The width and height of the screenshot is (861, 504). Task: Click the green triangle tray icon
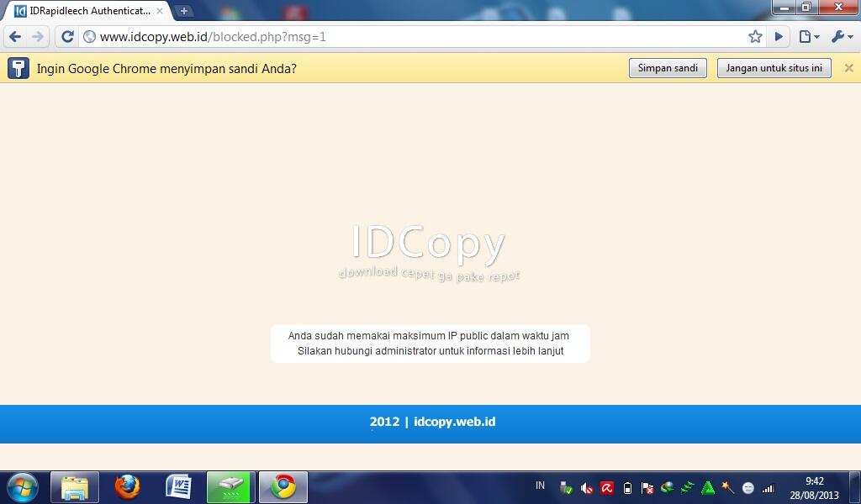[708, 487]
